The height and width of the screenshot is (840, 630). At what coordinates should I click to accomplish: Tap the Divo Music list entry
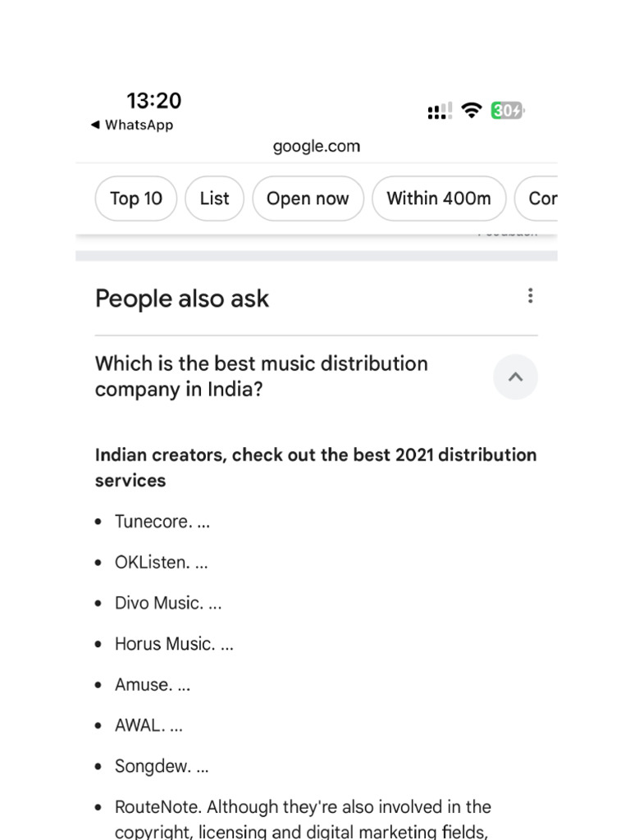pos(168,603)
